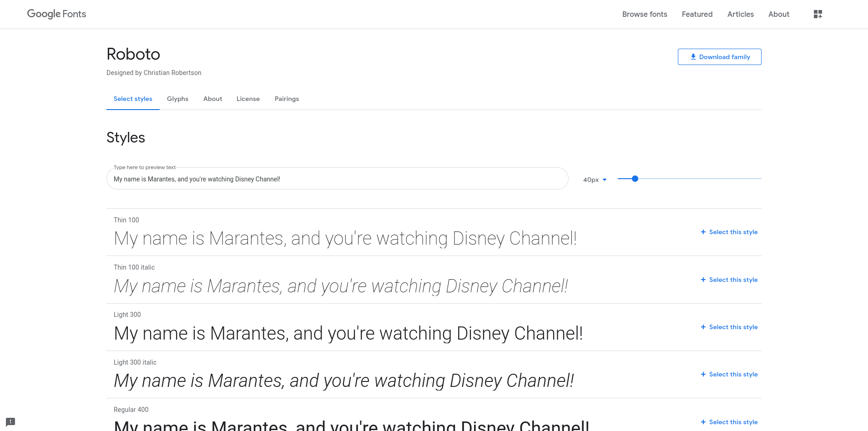
Task: Click the plus icon for Thin 100
Action: coord(703,232)
